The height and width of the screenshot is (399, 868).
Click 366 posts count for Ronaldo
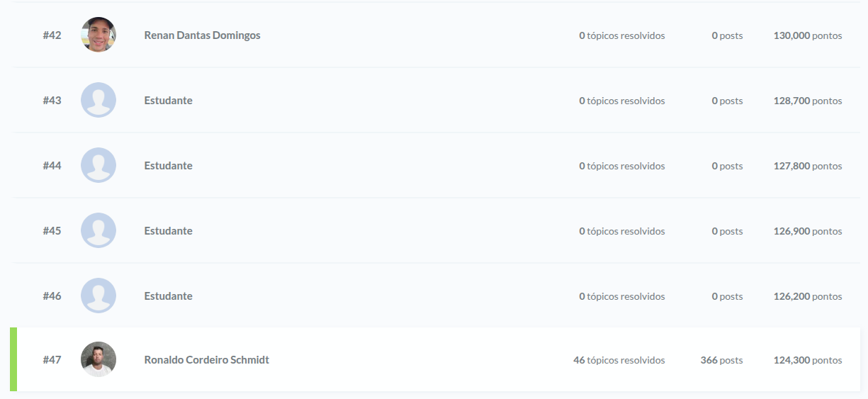click(721, 360)
